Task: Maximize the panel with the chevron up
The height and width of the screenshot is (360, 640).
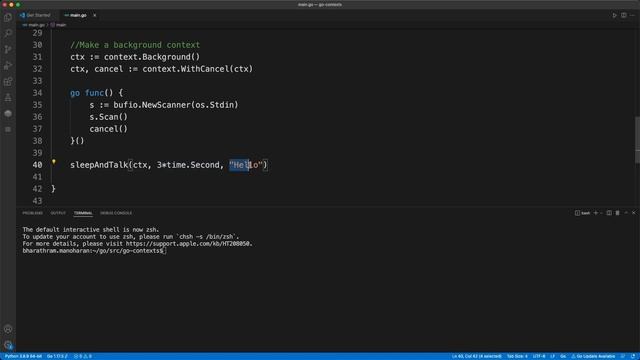Action: pyautogui.click(x=626, y=213)
